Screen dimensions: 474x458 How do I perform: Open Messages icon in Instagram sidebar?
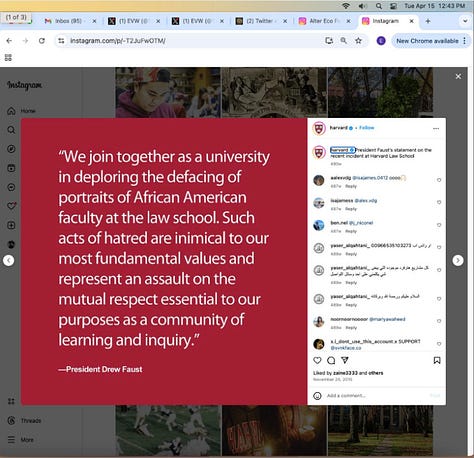click(x=11, y=187)
